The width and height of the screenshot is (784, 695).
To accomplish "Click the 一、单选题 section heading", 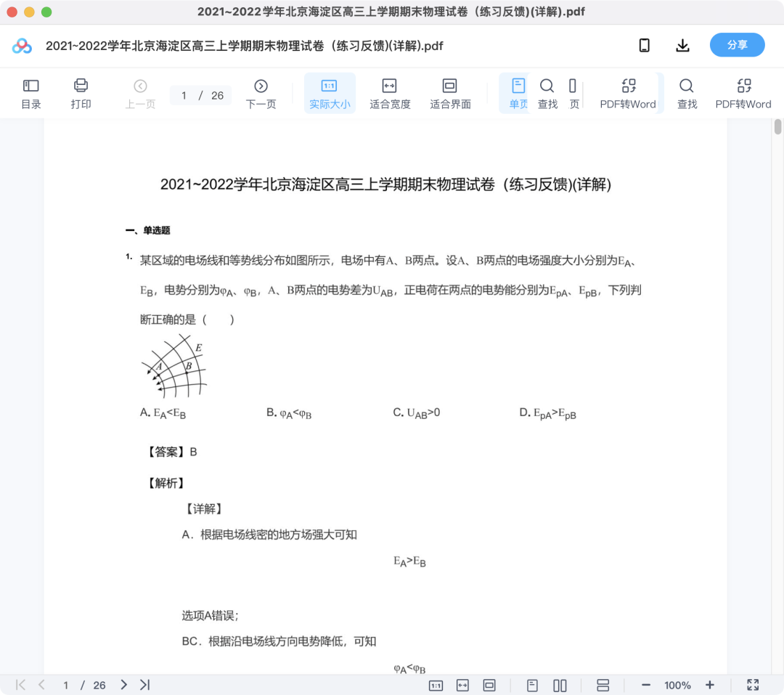I will coord(148,230).
